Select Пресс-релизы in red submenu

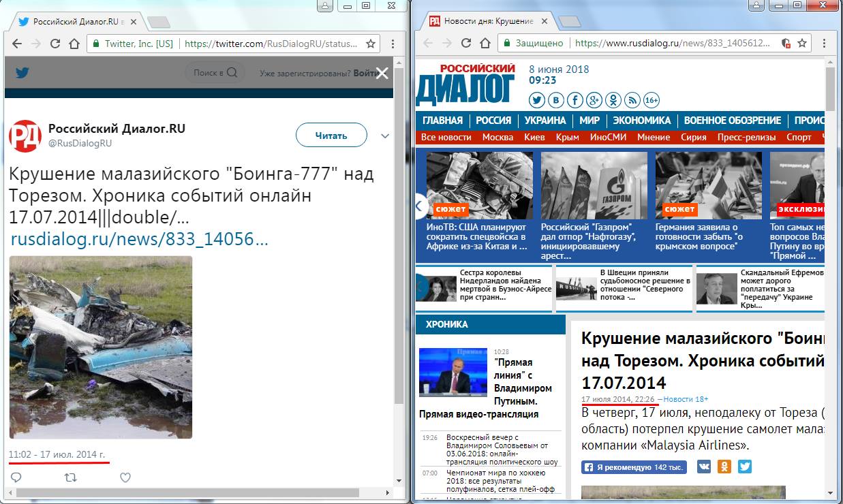pyautogui.click(x=746, y=137)
